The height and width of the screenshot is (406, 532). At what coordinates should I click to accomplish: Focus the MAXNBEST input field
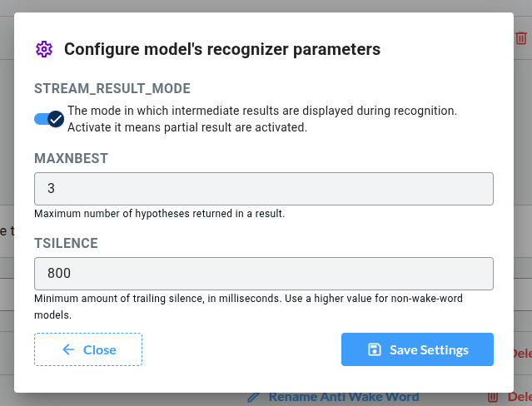click(x=264, y=189)
